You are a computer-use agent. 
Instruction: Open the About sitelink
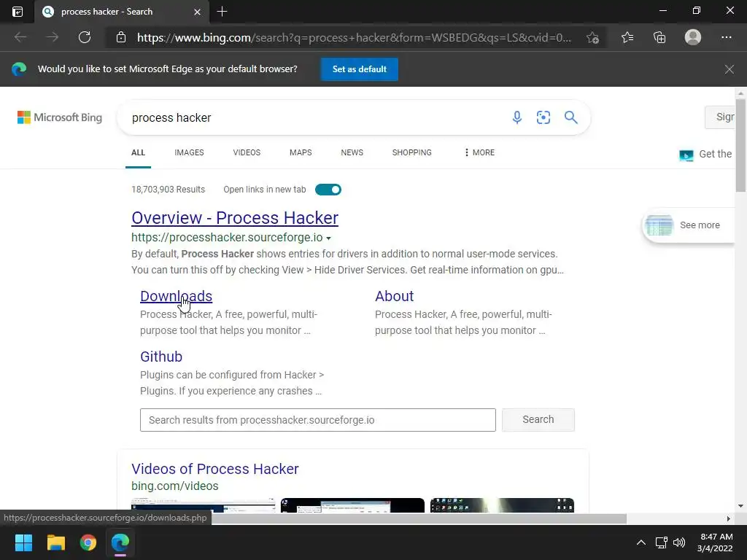pos(395,296)
